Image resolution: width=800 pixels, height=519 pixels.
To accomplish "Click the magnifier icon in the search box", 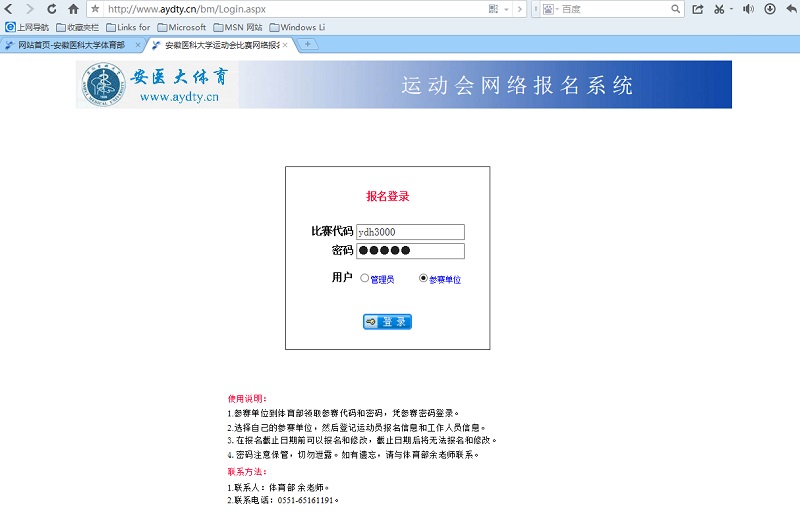I will tap(675, 9).
